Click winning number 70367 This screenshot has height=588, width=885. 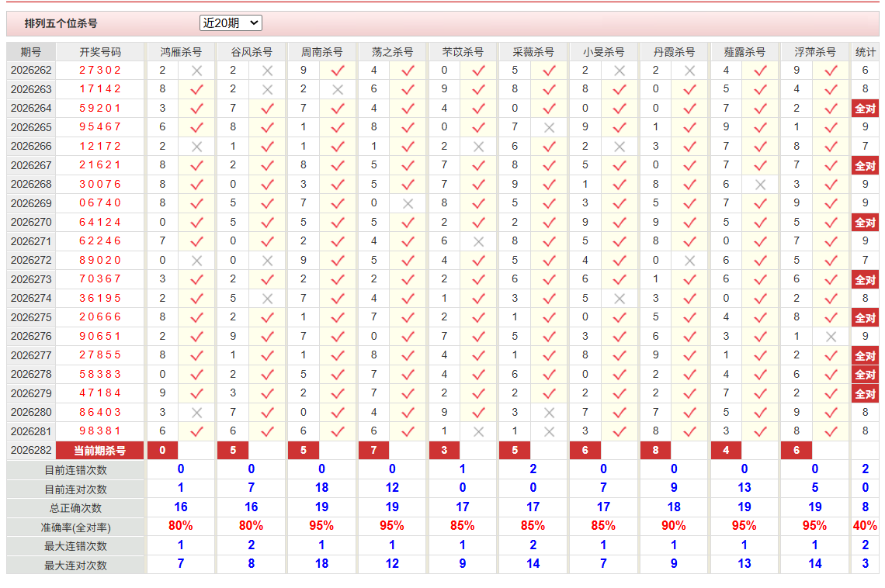[100, 279]
